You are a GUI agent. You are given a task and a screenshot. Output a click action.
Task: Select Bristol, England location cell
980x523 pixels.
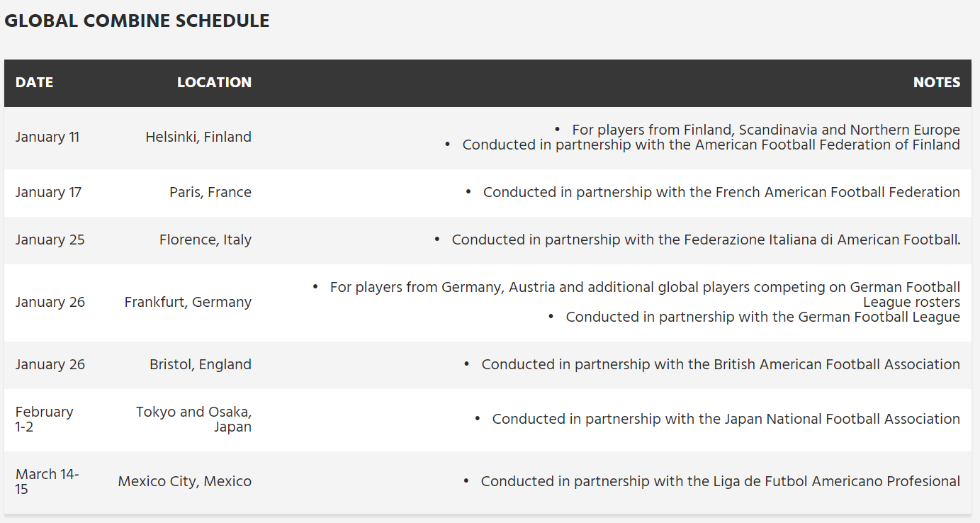[201, 364]
